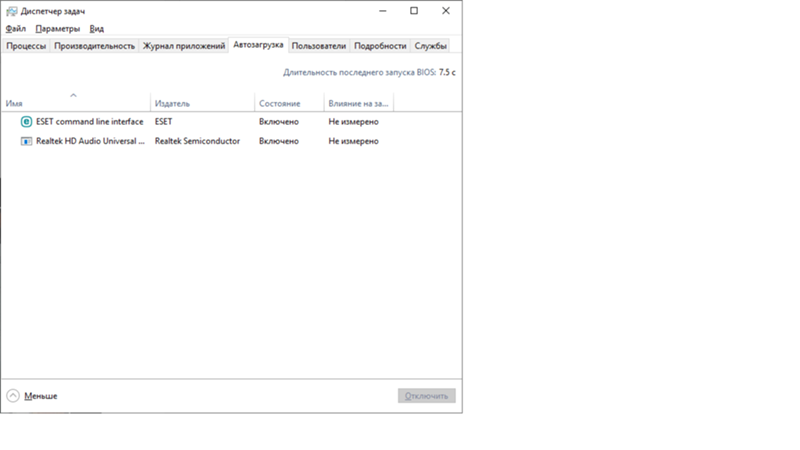This screenshot has height=450, width=800.
Task: Open the Журнал приложений tab
Action: (x=184, y=46)
